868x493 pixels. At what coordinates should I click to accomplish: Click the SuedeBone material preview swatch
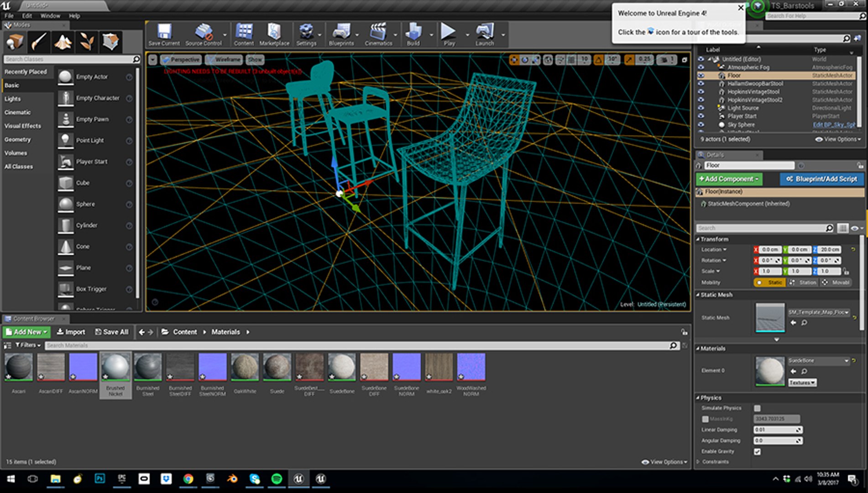coord(770,371)
